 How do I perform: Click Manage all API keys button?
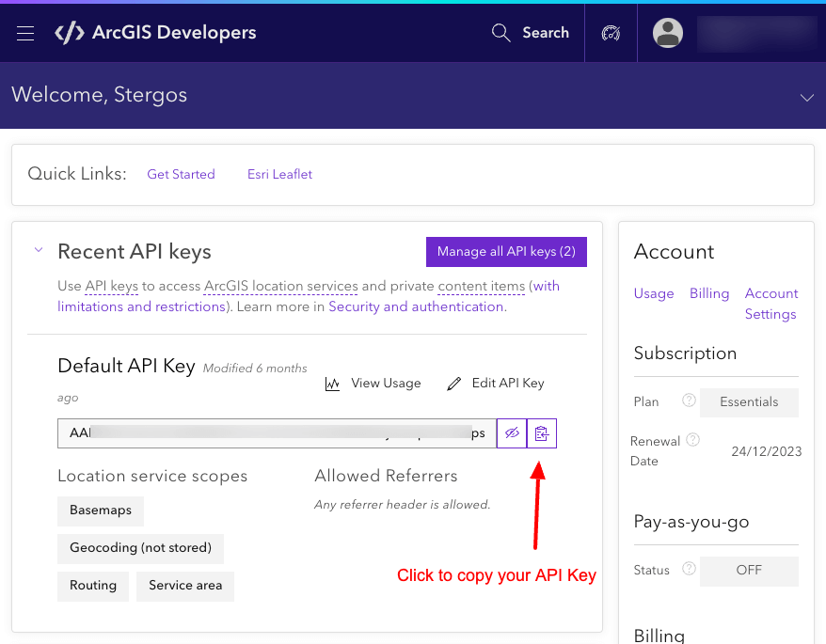pos(506,252)
